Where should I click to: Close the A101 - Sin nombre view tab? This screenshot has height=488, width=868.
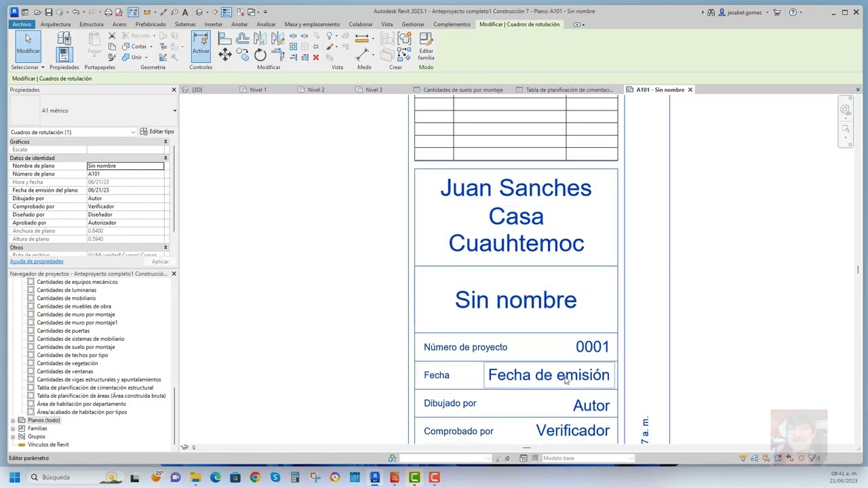coord(690,89)
